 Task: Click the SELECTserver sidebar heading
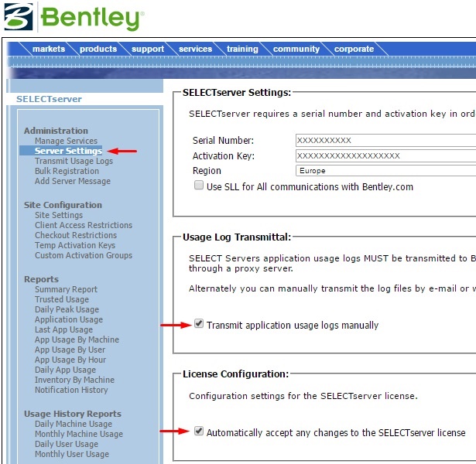coord(49,99)
